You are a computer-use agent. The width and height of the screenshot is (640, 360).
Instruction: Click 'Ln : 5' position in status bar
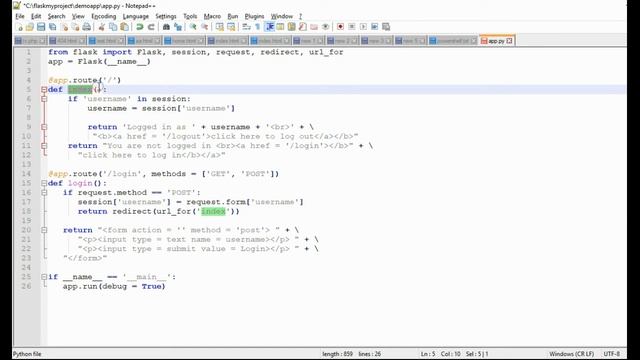(427, 354)
